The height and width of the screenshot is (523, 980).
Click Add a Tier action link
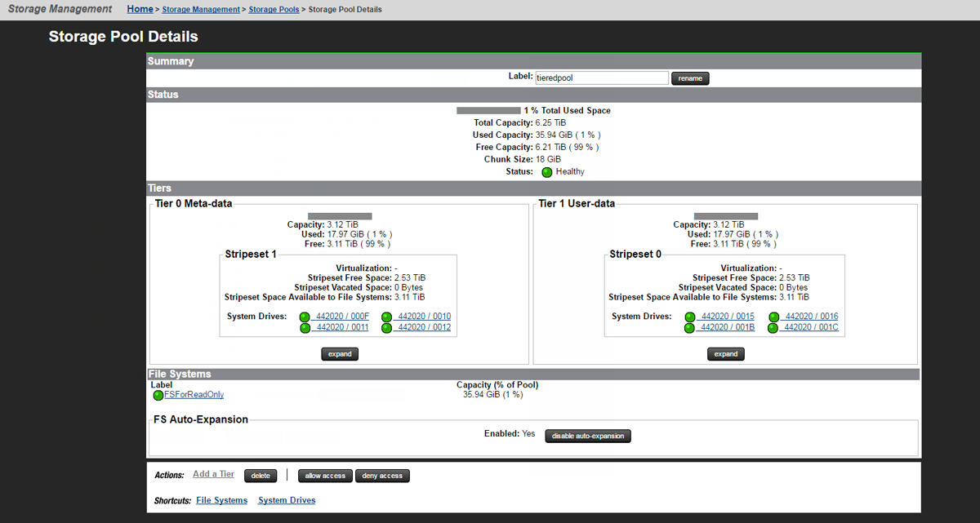tap(213, 474)
